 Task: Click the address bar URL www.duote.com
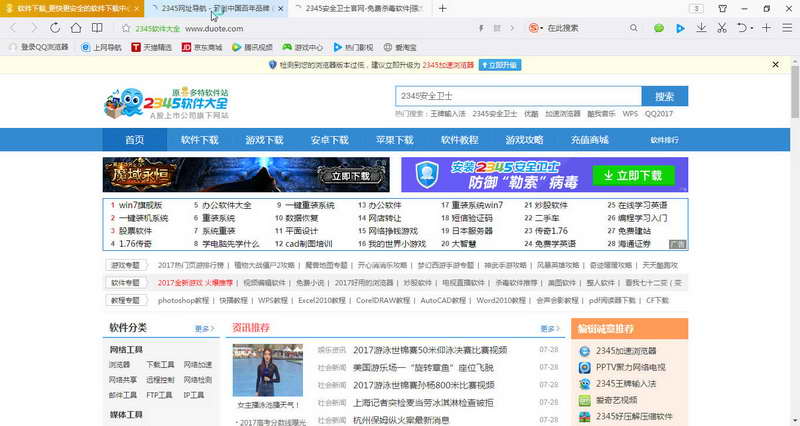[214, 29]
